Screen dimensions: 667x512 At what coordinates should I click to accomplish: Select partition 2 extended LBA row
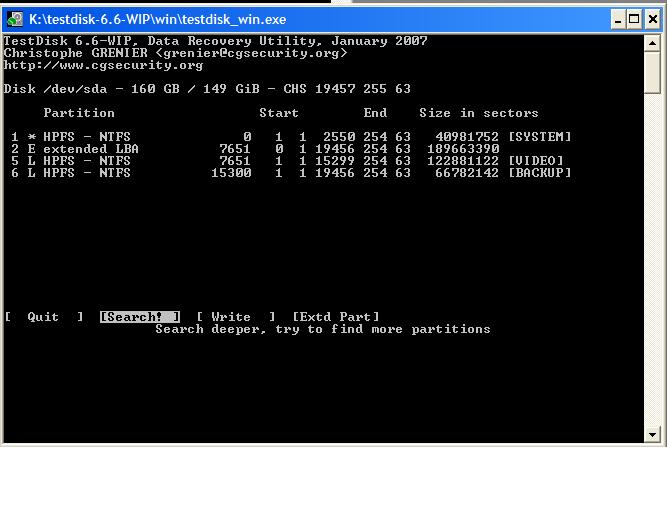tap(255, 149)
